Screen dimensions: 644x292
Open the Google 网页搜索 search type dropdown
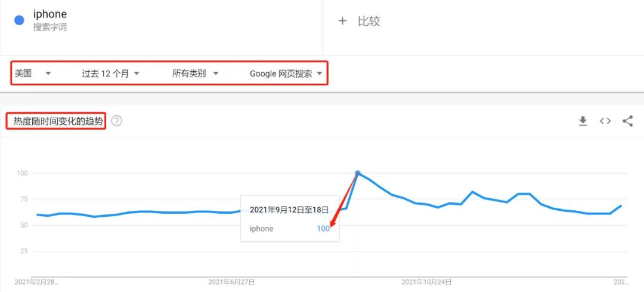point(286,73)
